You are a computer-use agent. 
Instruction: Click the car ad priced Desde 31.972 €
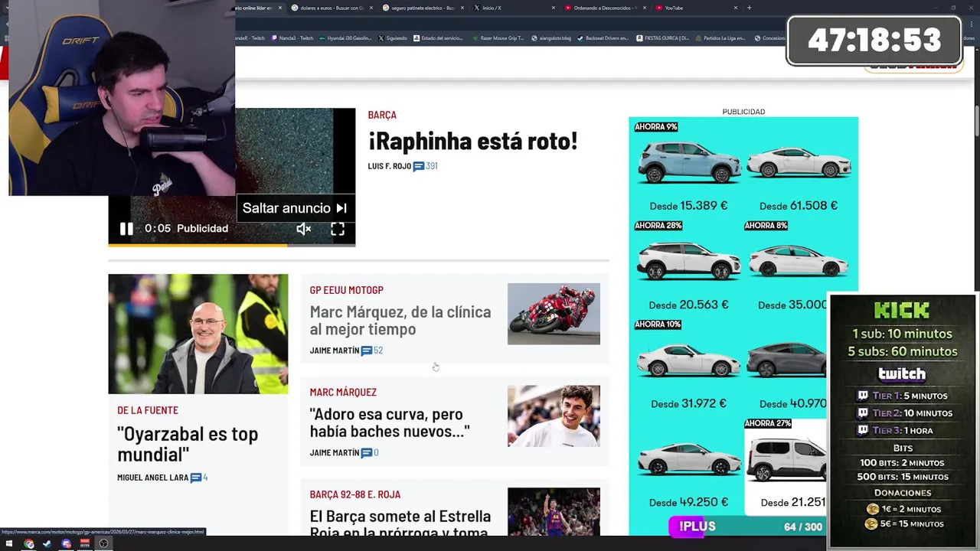[688, 367]
